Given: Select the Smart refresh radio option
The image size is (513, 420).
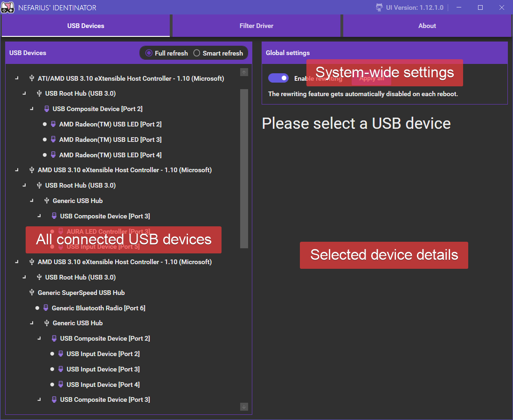Looking at the screenshot, I should pyautogui.click(x=218, y=53).
